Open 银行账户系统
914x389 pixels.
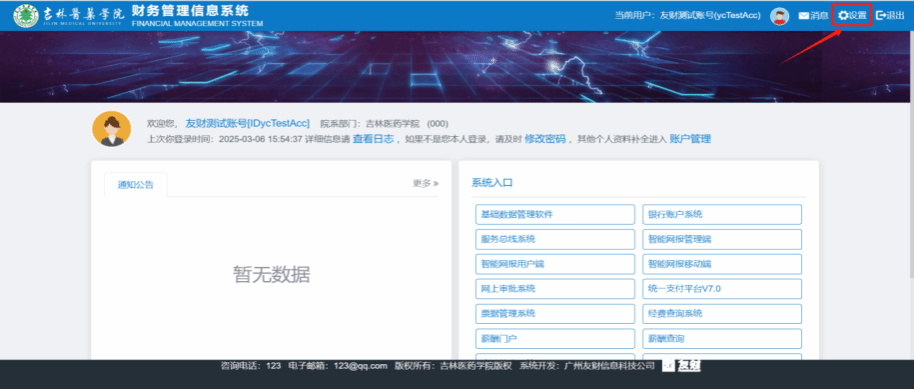click(722, 214)
